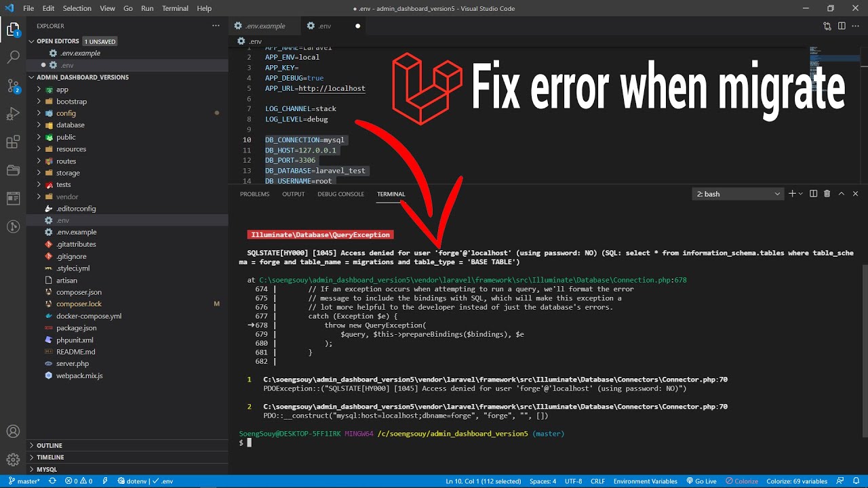Open the File menu
This screenshot has width=868, height=488.
pos(28,8)
